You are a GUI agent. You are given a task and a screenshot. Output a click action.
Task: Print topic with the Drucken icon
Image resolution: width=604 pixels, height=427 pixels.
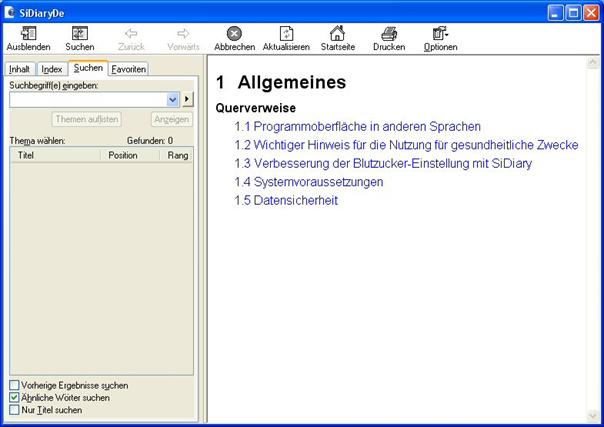tap(389, 34)
